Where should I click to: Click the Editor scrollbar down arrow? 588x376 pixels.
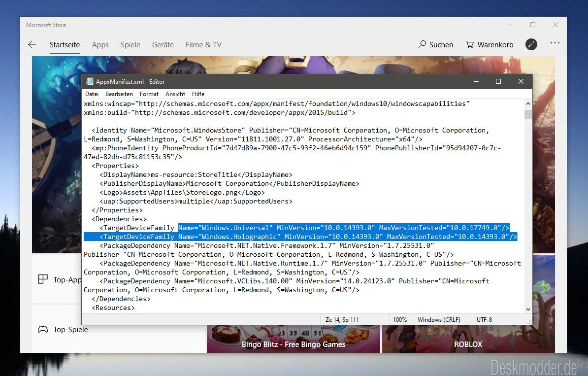point(528,309)
